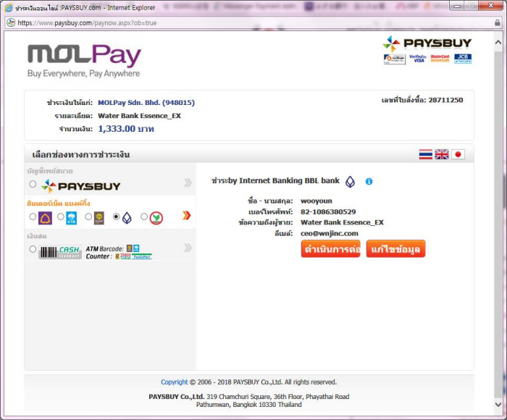Expand the Internet Banking orange arrow
The width and height of the screenshot is (507, 420).
pos(187,215)
